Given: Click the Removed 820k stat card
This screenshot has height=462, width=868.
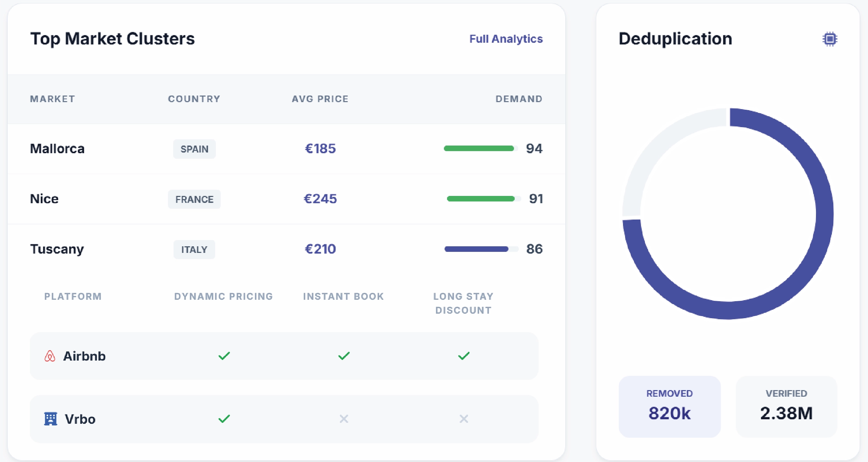Looking at the screenshot, I should pyautogui.click(x=669, y=406).
